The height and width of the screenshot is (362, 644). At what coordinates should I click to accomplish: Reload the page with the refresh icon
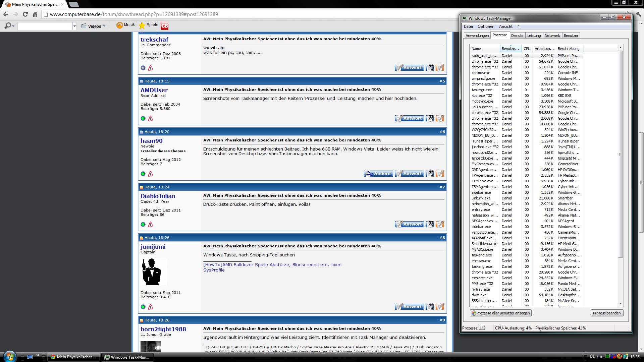pos(25,14)
